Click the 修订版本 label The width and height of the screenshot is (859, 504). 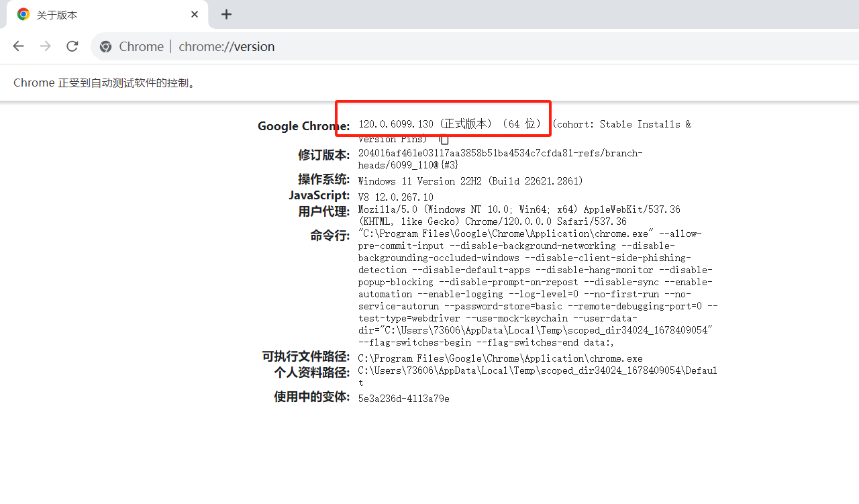click(323, 155)
